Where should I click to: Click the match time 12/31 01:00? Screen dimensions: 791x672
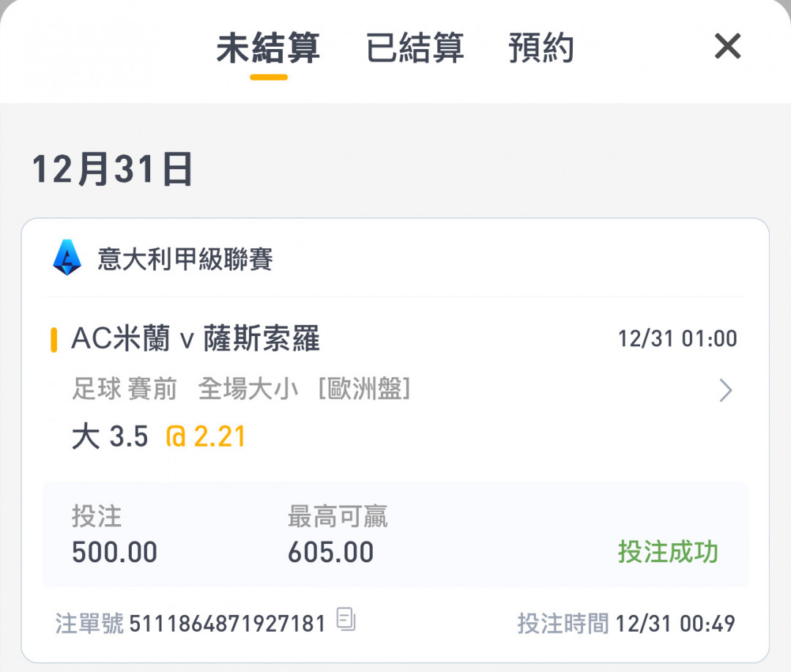tap(677, 339)
